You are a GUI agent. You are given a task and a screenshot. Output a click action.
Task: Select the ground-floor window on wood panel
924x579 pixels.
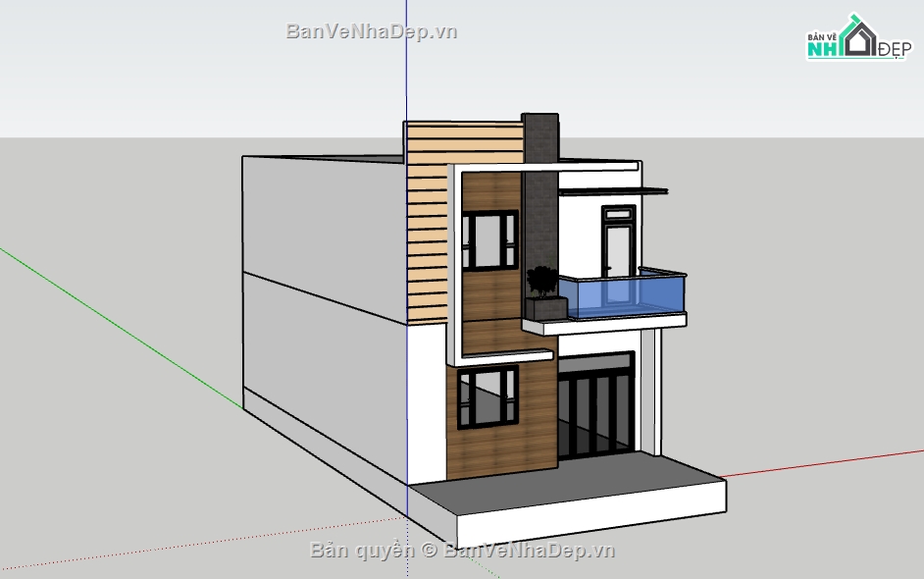[489, 396]
